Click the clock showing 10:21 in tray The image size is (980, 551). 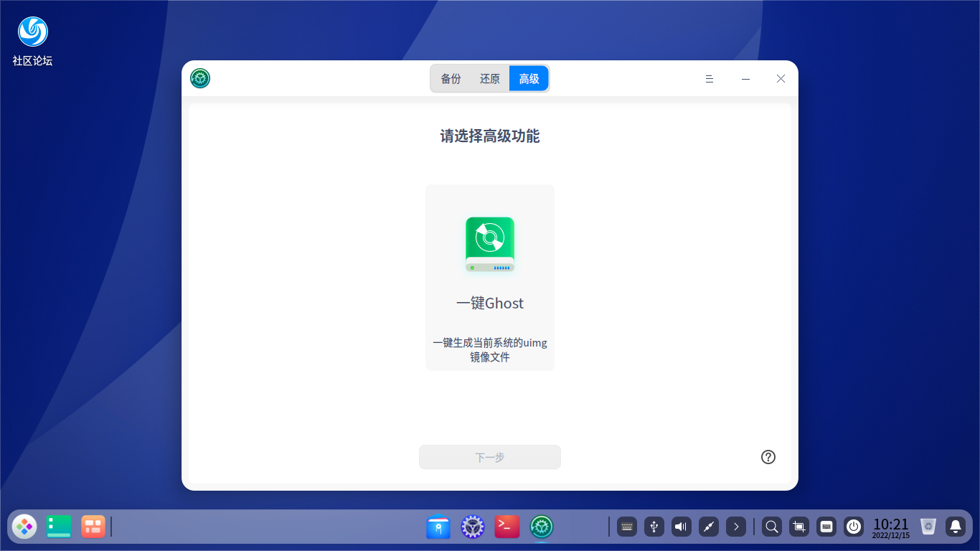tap(890, 527)
